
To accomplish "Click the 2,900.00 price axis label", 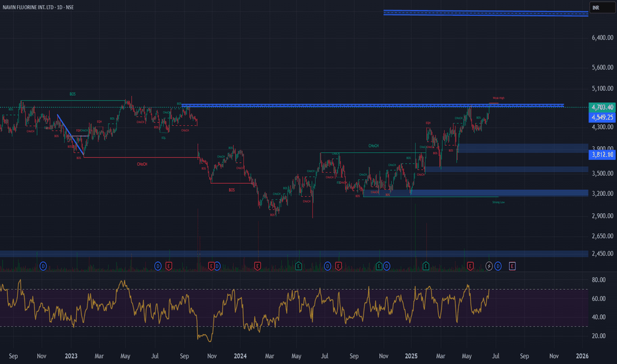I will 602,216.
